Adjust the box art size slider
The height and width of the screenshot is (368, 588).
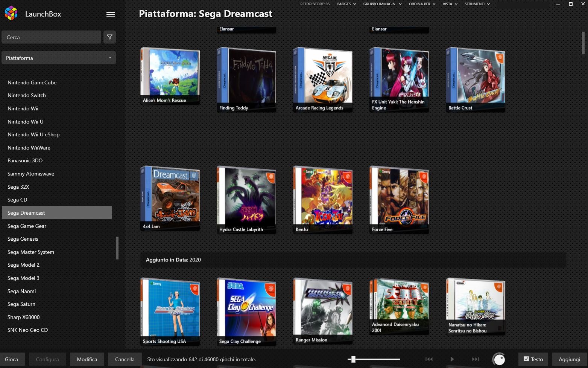[353, 359]
